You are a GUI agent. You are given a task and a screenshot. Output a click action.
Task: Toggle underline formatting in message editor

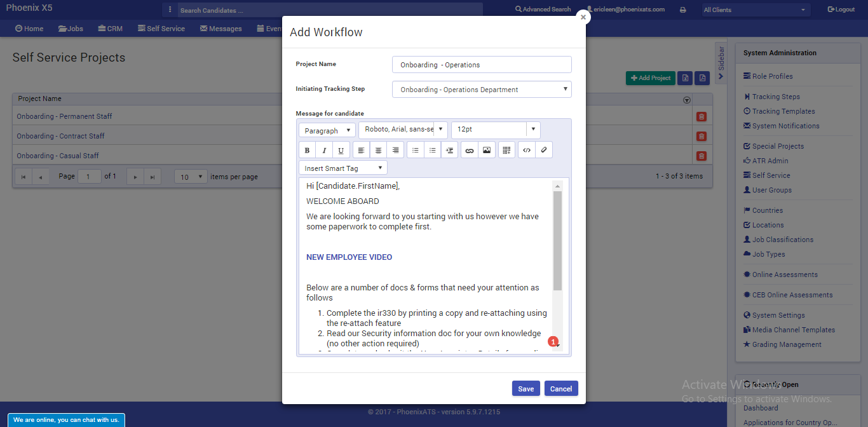click(341, 151)
